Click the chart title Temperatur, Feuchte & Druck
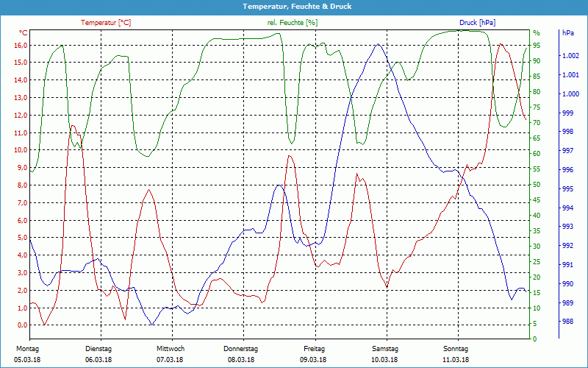Image resolution: width=588 pixels, height=368 pixels. tap(294, 7)
